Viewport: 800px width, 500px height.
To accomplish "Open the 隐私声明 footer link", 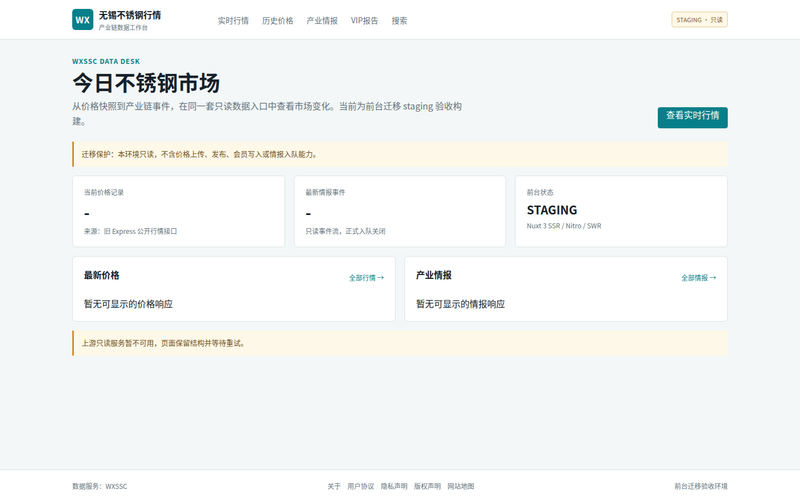I will (394, 486).
